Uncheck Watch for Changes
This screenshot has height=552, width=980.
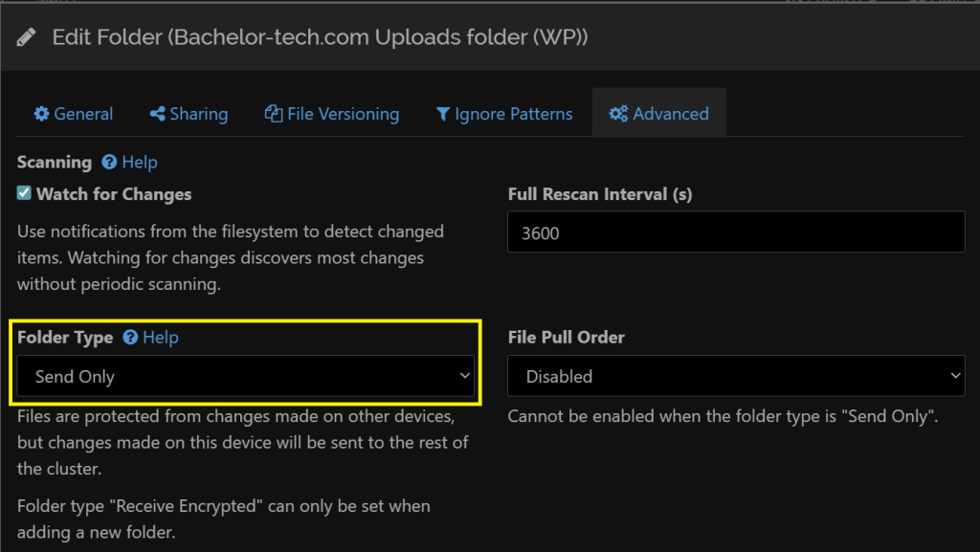coord(23,192)
